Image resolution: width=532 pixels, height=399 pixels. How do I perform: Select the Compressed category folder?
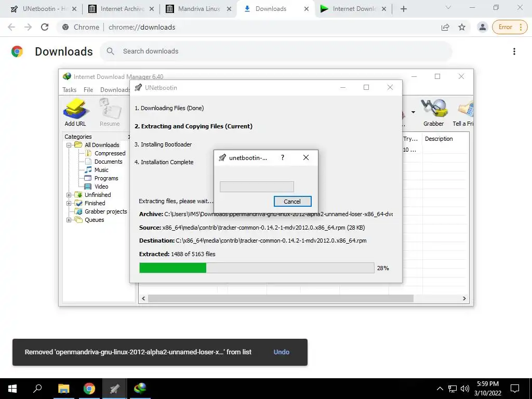pyautogui.click(x=110, y=153)
